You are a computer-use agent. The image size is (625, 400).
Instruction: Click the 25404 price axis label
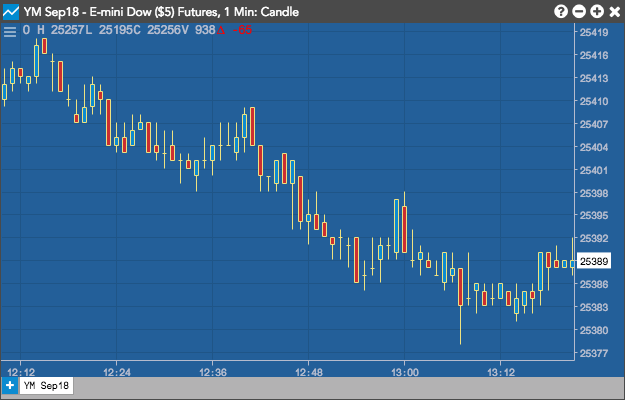click(x=594, y=147)
